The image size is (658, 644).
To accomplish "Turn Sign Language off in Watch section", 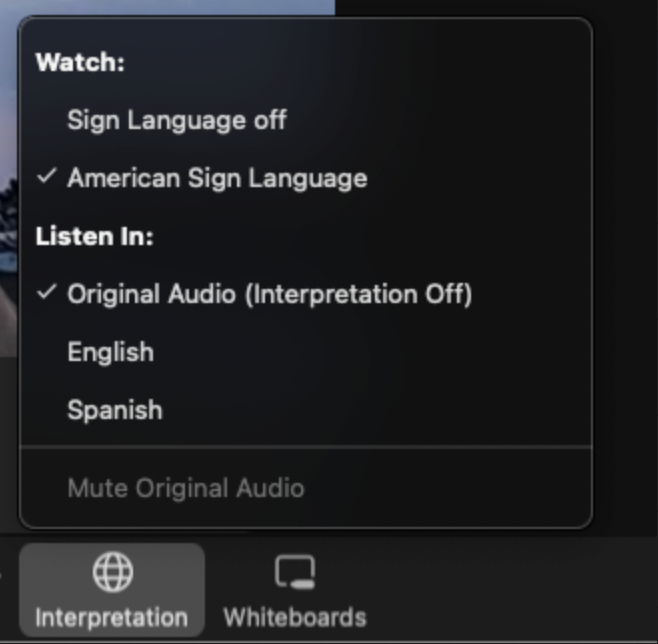I will click(177, 120).
